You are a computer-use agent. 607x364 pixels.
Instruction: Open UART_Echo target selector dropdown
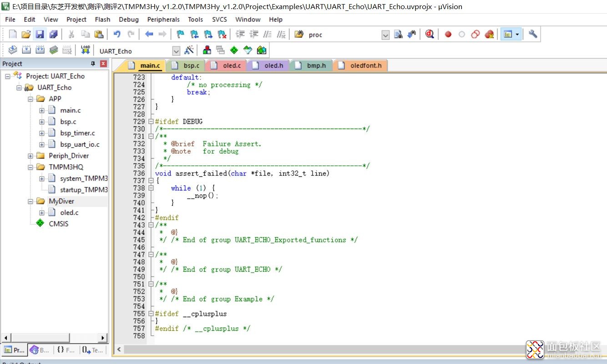point(176,51)
